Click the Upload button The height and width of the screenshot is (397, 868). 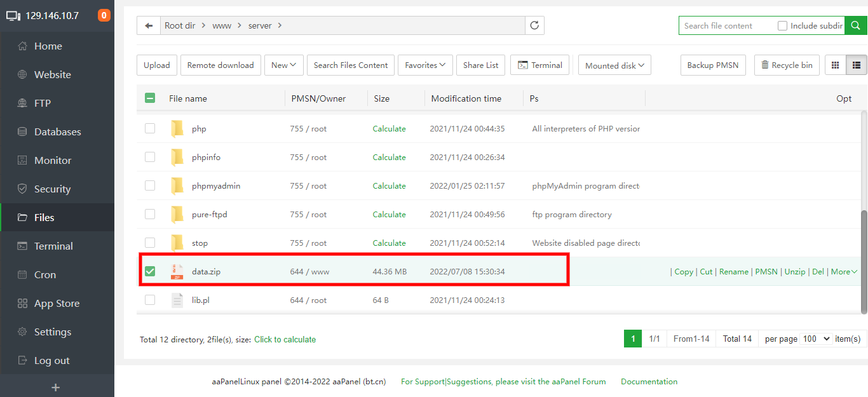[156, 65]
